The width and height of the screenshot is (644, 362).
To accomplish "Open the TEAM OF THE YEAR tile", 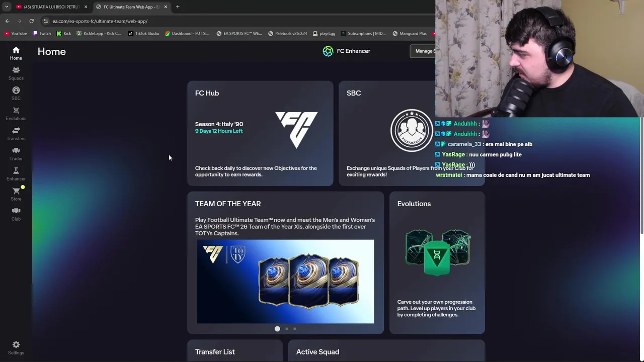I will 285,262.
